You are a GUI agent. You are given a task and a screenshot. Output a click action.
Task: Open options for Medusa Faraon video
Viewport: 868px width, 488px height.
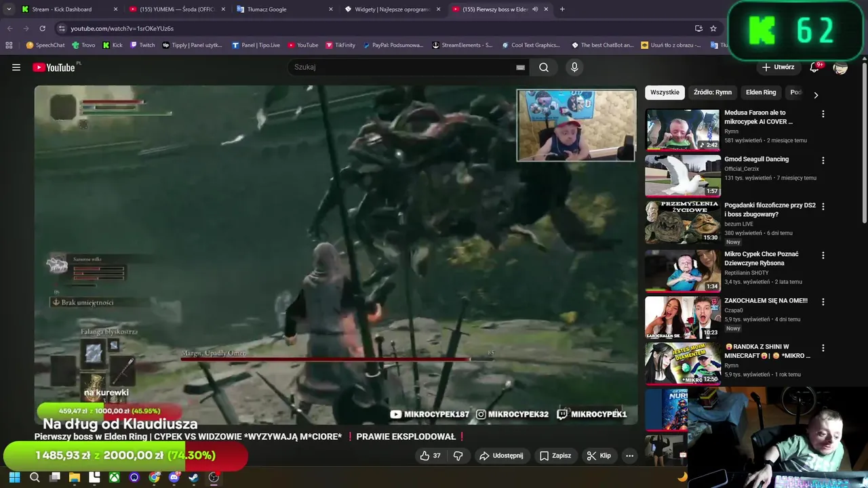tap(823, 115)
